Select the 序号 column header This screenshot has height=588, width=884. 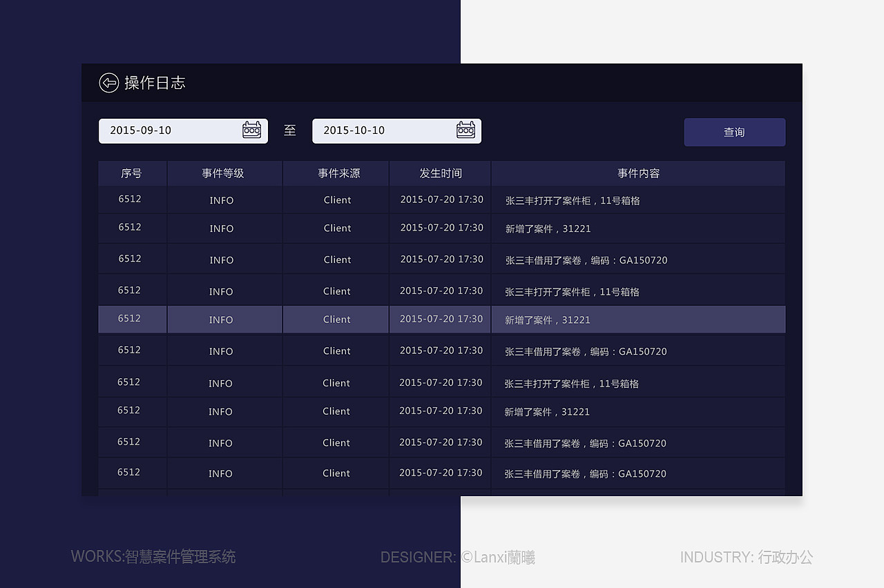coord(131,173)
